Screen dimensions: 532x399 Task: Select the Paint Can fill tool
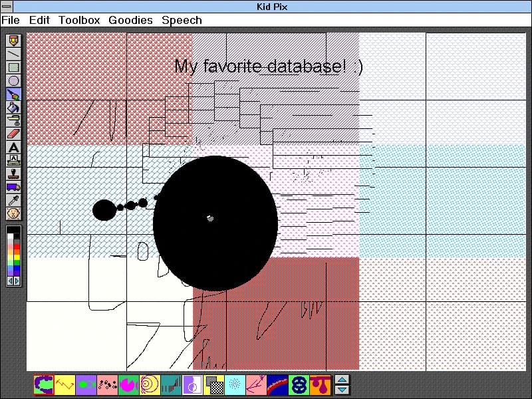[x=13, y=108]
